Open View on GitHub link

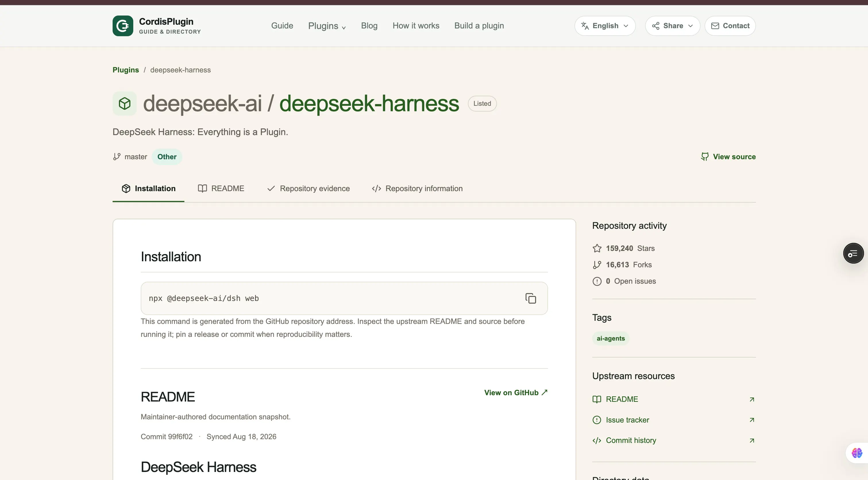click(516, 393)
